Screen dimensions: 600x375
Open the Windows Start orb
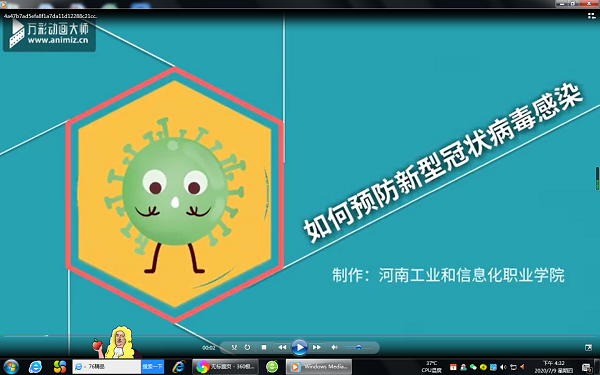point(11,367)
